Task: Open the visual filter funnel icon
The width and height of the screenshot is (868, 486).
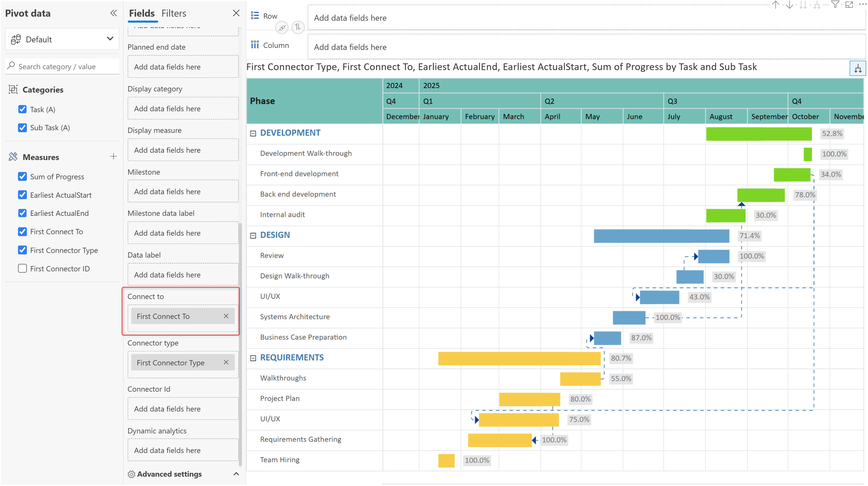Action: pos(835,5)
